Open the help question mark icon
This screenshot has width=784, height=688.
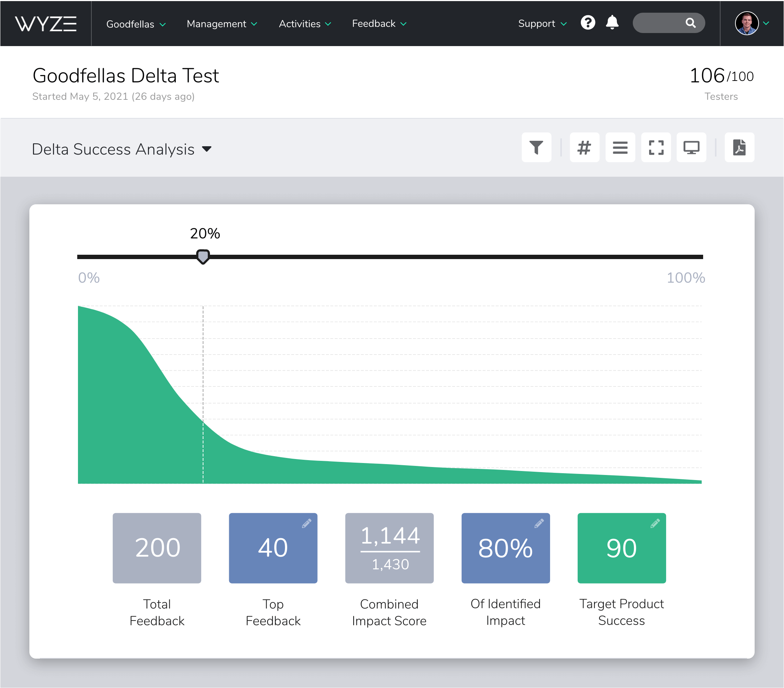587,23
